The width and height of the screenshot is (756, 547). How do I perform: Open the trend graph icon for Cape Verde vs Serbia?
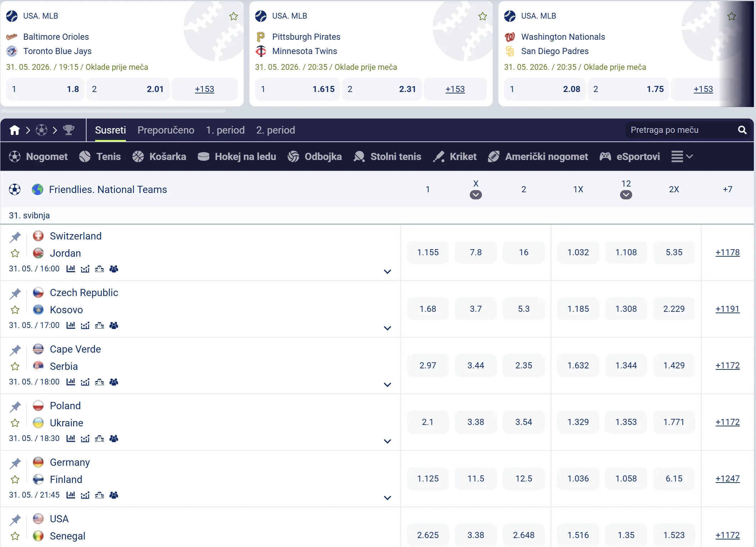tap(85, 382)
